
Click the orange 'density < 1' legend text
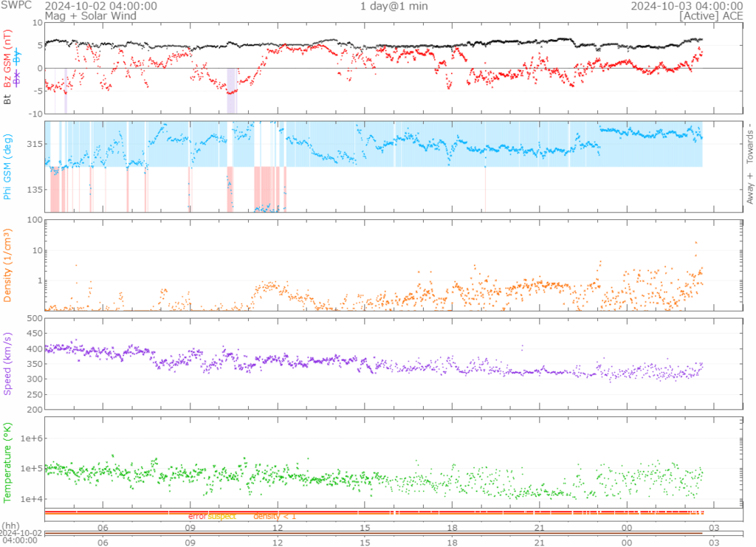(275, 516)
